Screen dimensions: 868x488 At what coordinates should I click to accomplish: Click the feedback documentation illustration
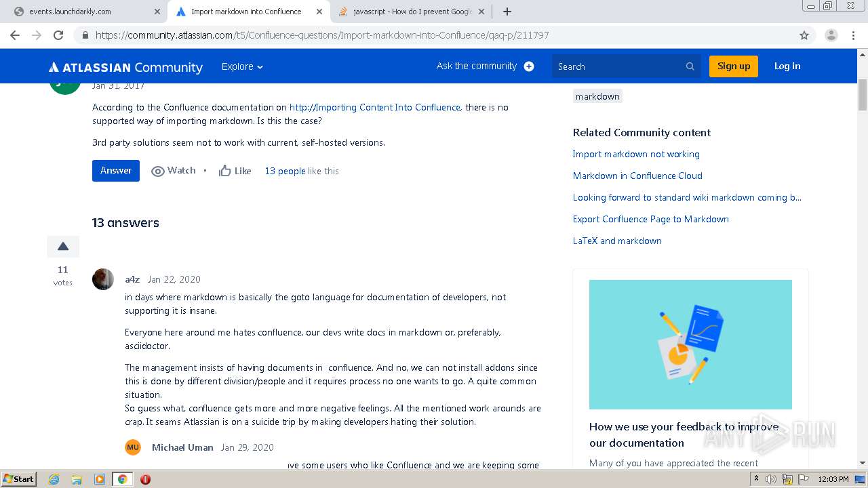coord(690,344)
